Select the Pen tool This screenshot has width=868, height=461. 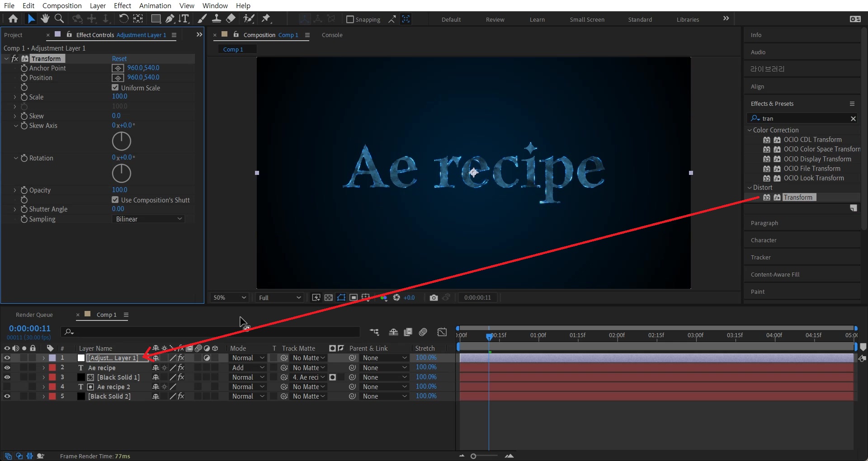(x=170, y=19)
